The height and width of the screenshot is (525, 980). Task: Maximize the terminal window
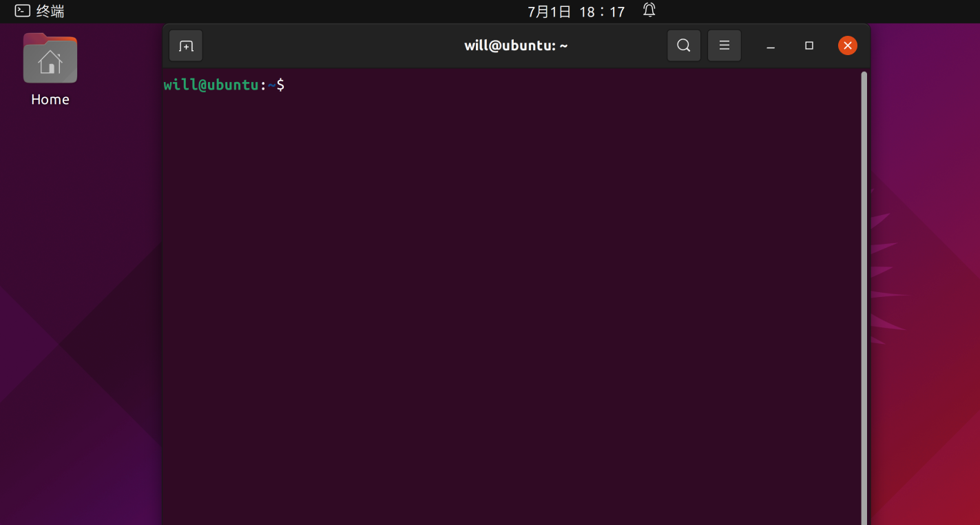pos(809,46)
